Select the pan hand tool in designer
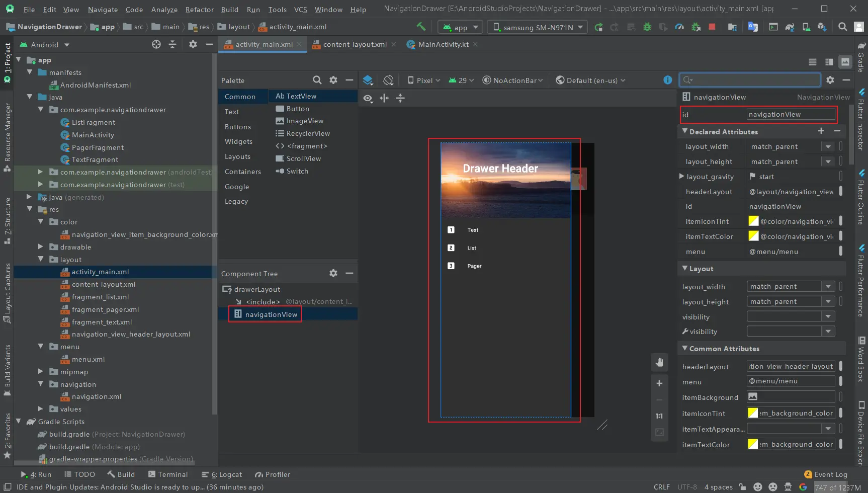This screenshot has height=493, width=868. [x=659, y=362]
